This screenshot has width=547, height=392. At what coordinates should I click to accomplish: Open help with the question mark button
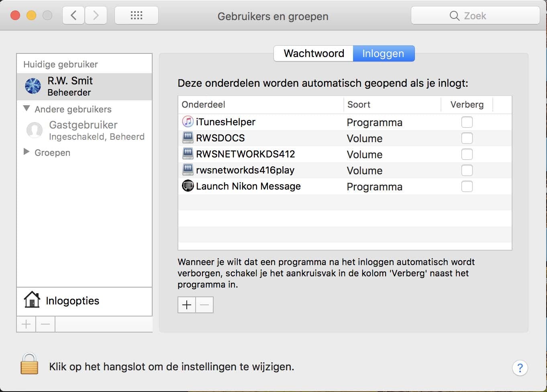point(520,368)
